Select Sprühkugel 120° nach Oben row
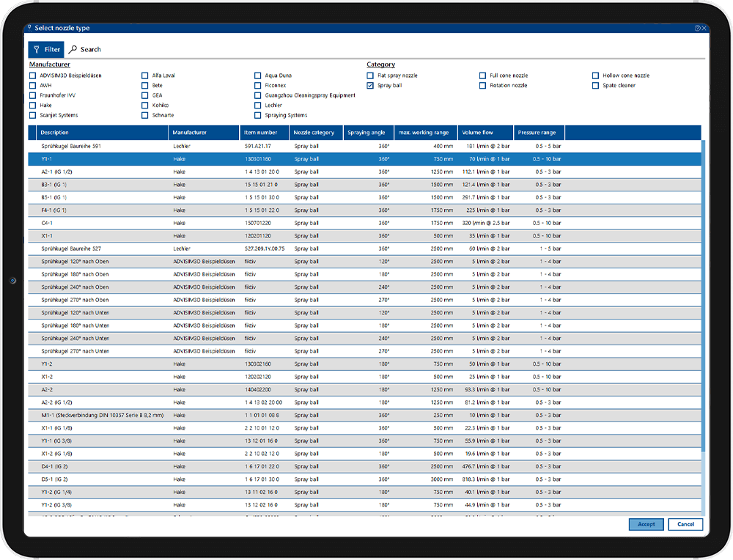Image resolution: width=733 pixels, height=560 pixels. click(364, 262)
